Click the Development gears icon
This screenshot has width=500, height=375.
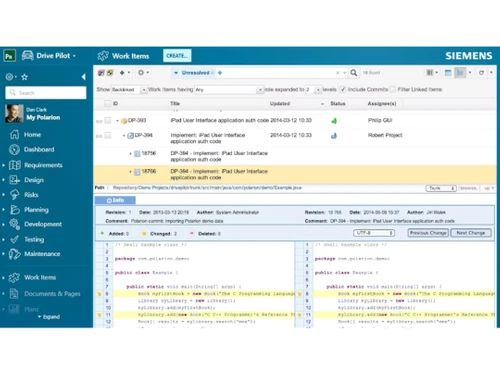[14, 224]
